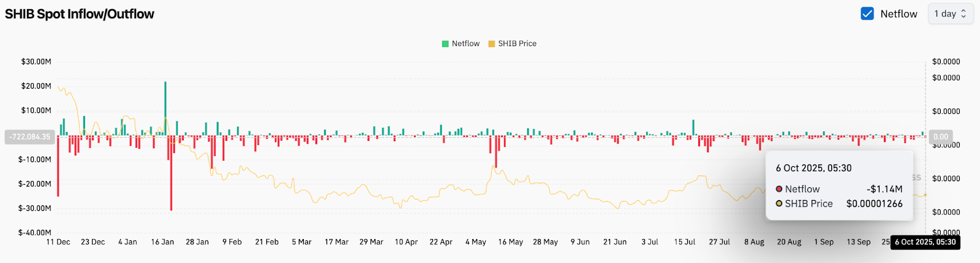980x263 pixels.
Task: Click the "$-40.00M" y-axis label
Action: (35, 233)
